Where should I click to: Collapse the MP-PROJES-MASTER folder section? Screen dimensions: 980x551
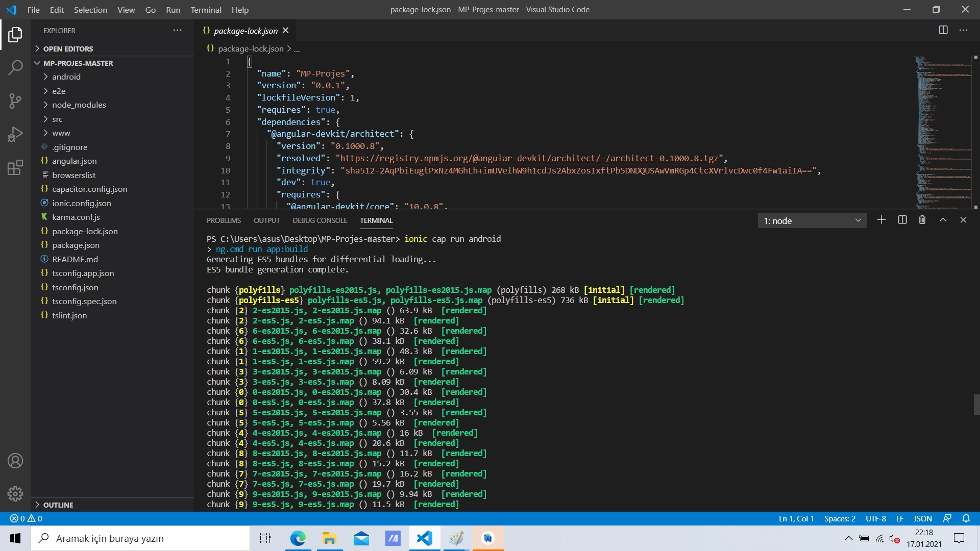(x=113, y=63)
